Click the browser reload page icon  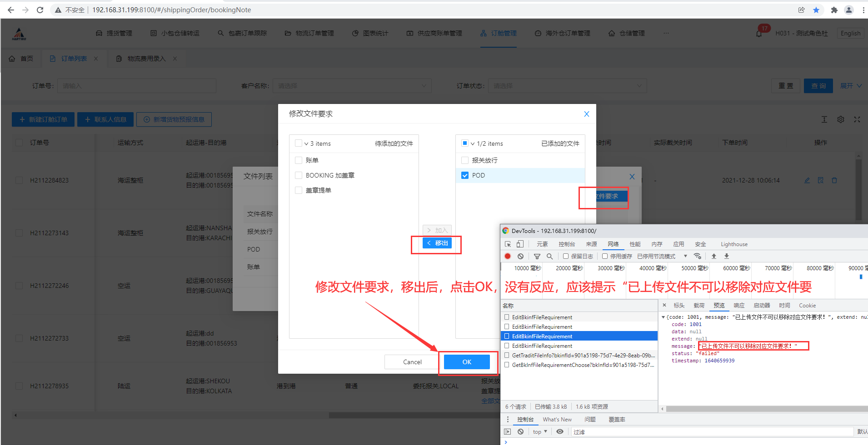[40, 10]
